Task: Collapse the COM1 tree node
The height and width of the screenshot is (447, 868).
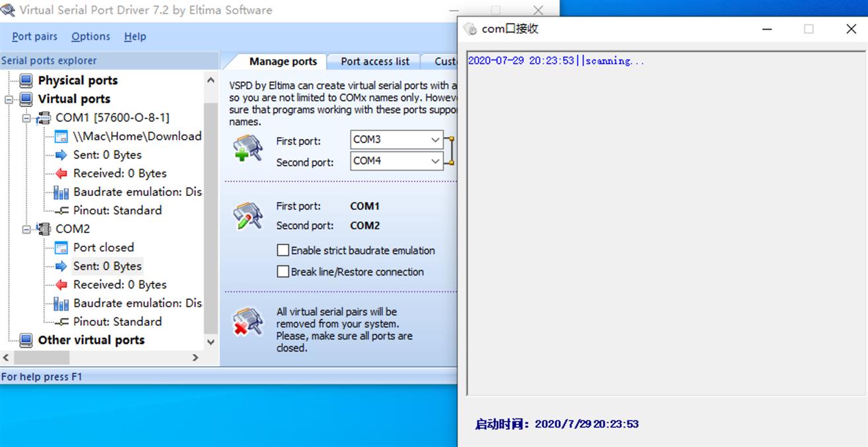Action: point(27,118)
